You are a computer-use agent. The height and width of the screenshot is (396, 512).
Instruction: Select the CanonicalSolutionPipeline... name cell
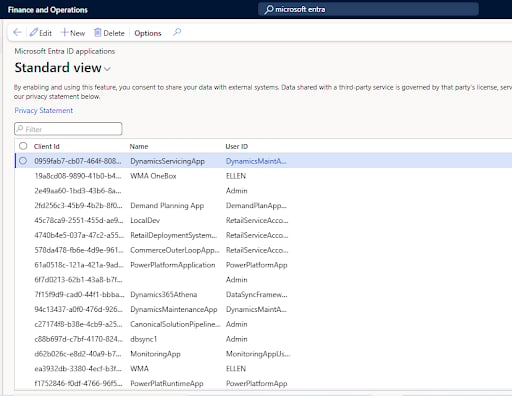tap(175, 324)
